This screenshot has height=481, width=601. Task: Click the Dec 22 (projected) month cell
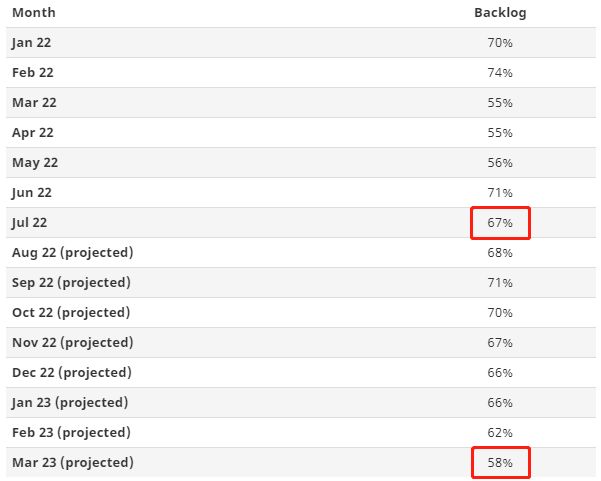[71, 373]
